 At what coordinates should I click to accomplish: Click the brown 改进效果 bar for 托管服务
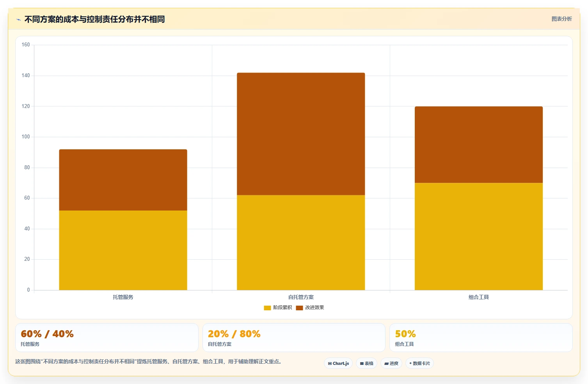(x=123, y=180)
